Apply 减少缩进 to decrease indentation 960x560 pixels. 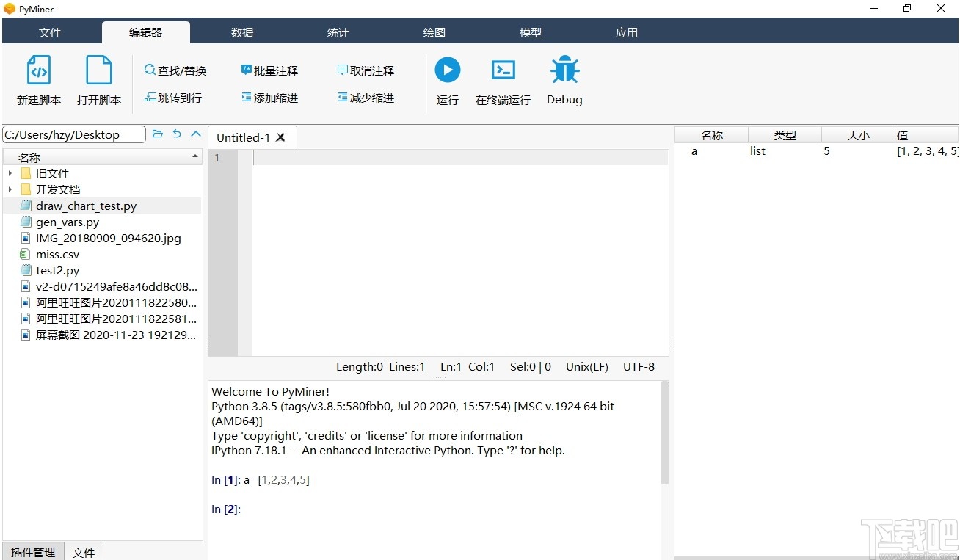tap(366, 97)
